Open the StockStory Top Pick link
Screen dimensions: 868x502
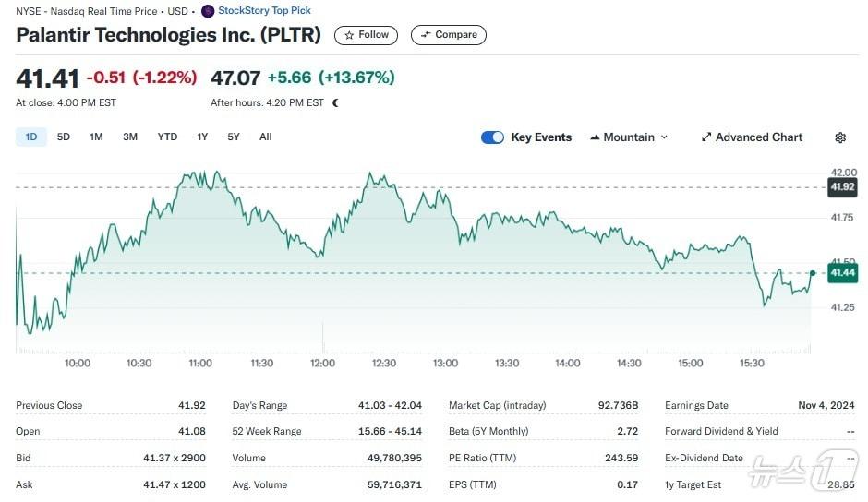coord(264,11)
